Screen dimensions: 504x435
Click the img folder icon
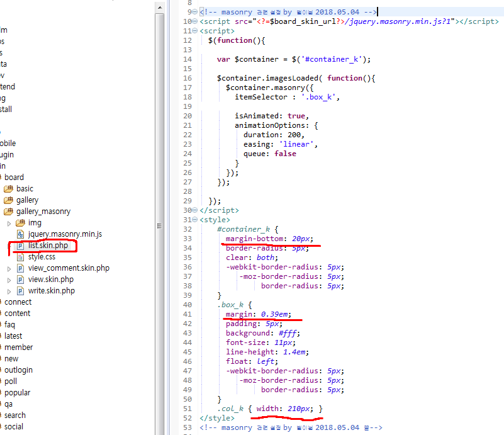20,223
